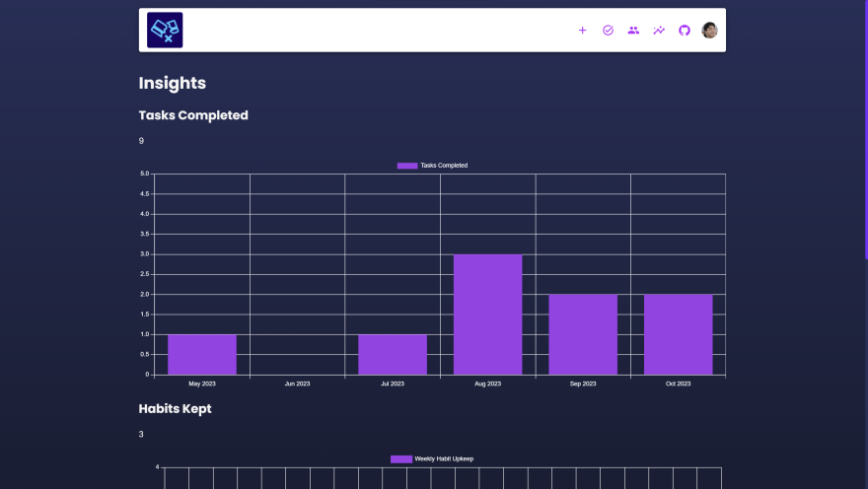Click the habits kept count 3
This screenshot has width=868, height=489.
[141, 434]
